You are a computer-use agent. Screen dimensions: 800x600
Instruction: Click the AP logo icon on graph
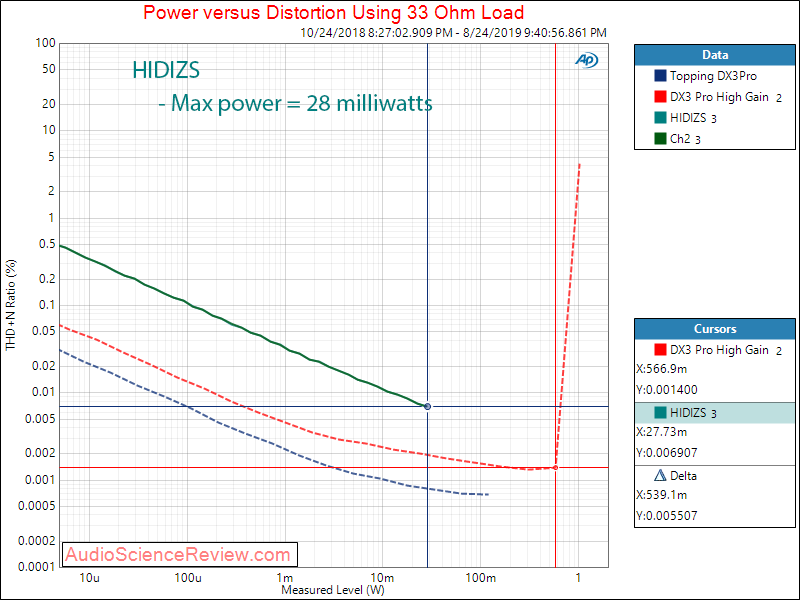[x=586, y=60]
